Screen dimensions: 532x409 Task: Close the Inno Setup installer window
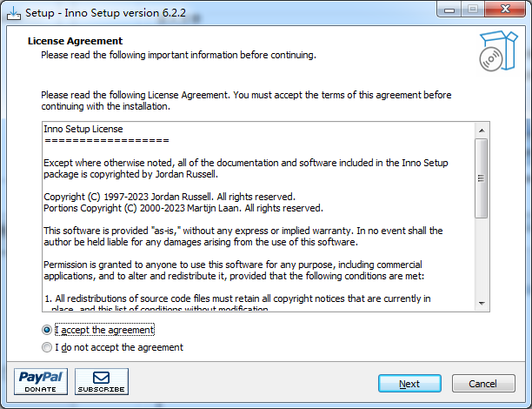[x=505, y=9]
